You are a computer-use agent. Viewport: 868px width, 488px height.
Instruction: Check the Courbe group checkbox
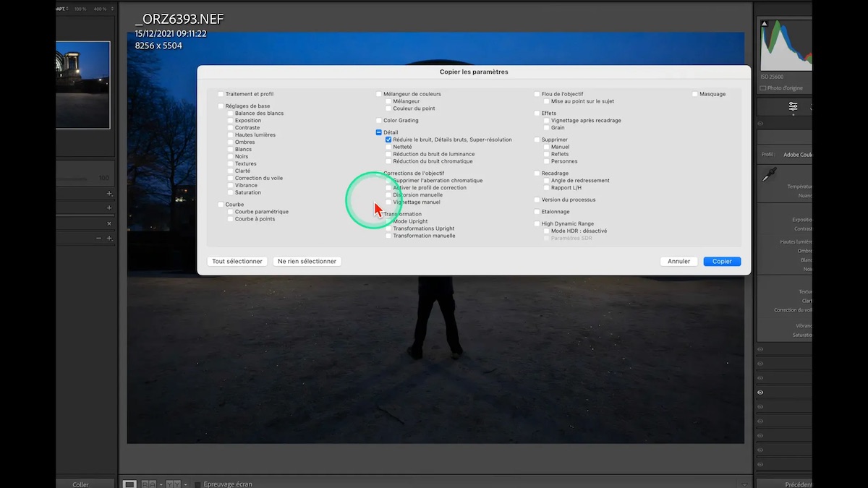tap(221, 205)
